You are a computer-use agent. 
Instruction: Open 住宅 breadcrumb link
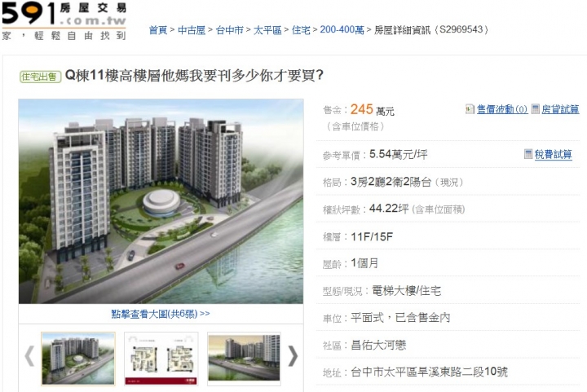pyautogui.click(x=301, y=30)
